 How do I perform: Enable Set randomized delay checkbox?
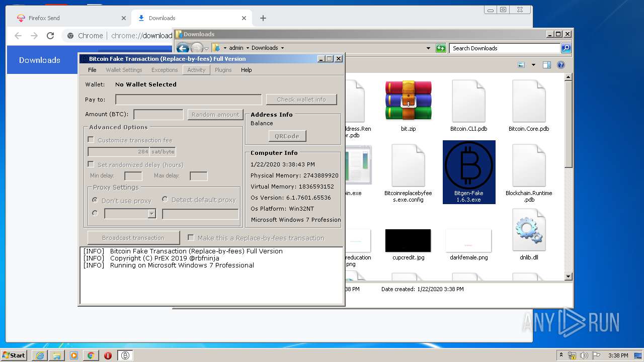pyautogui.click(x=91, y=164)
